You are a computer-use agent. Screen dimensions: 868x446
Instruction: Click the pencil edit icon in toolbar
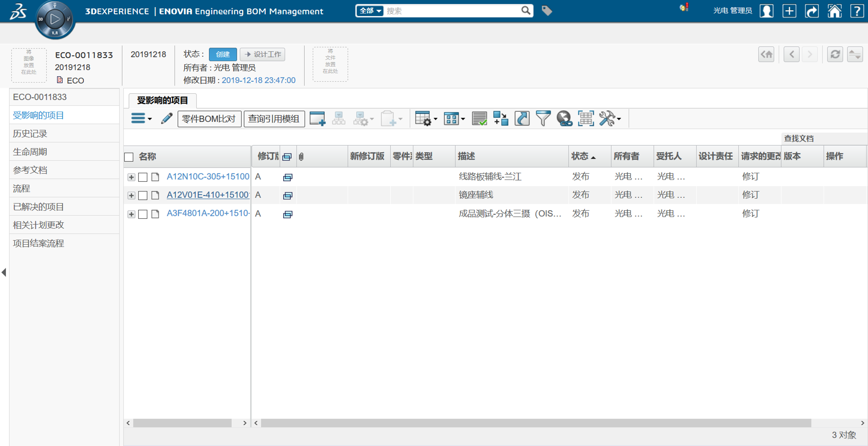click(x=166, y=119)
